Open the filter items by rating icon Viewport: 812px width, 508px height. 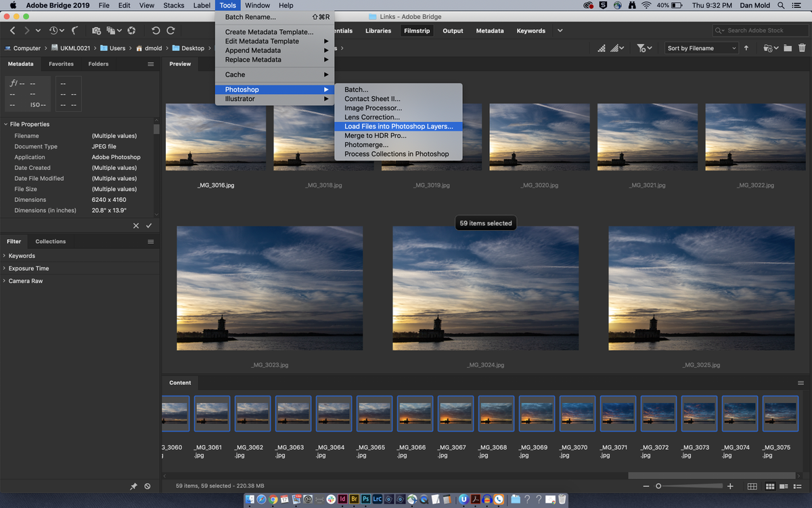(x=641, y=48)
